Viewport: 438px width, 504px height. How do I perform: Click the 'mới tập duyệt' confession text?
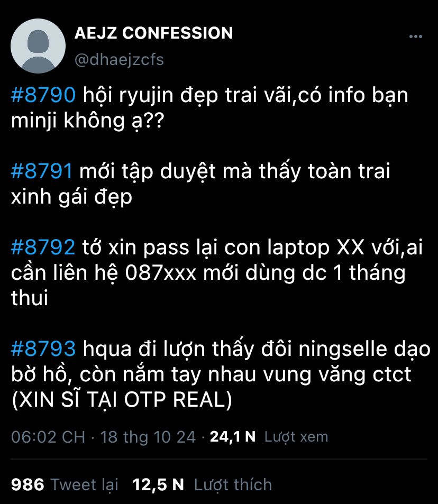pyautogui.click(x=200, y=184)
